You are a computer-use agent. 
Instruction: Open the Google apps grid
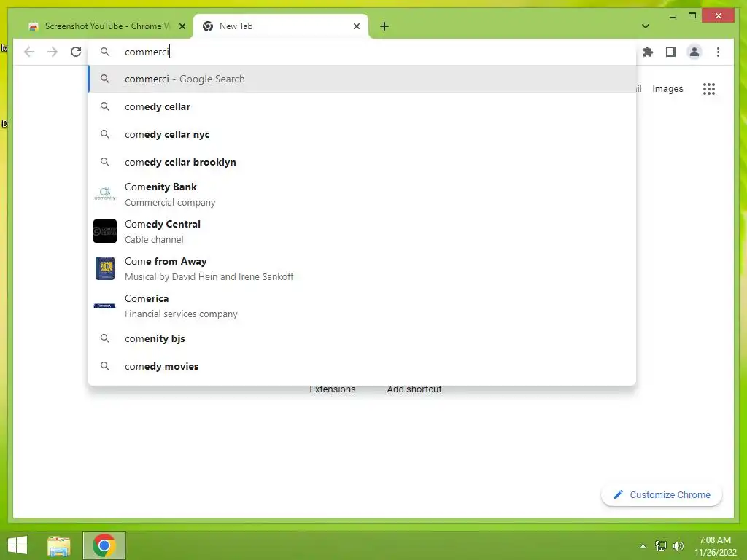pyautogui.click(x=709, y=88)
